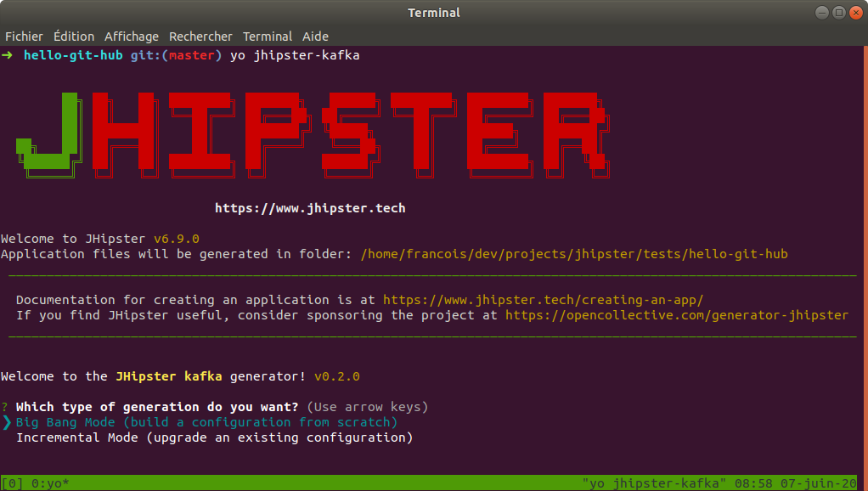Click the selection cursor chevron beside Big Bang
Viewport: 868px width, 491px height.
click(7, 422)
